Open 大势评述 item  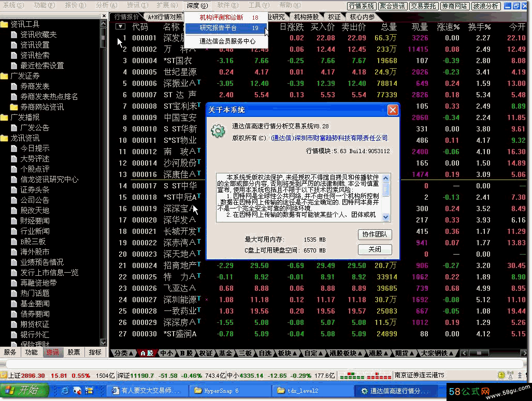tap(31, 159)
